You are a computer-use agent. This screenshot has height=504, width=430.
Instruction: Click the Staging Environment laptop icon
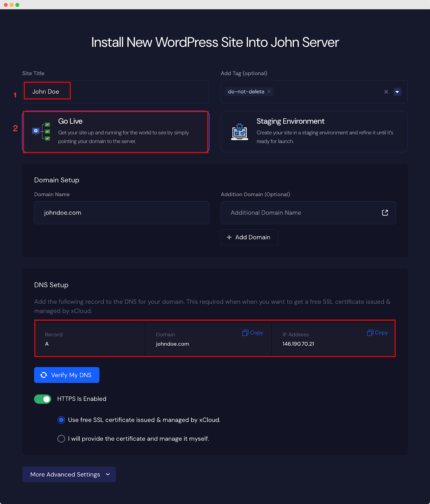[x=239, y=132]
